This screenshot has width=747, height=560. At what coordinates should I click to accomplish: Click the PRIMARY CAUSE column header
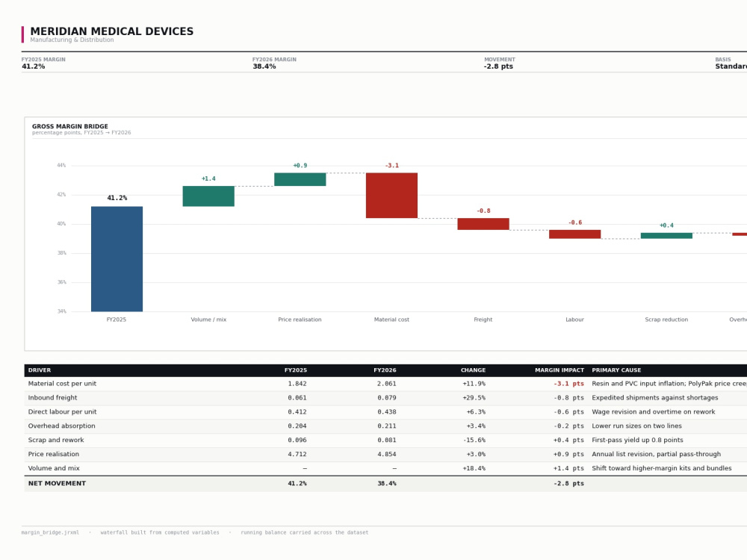(616, 370)
